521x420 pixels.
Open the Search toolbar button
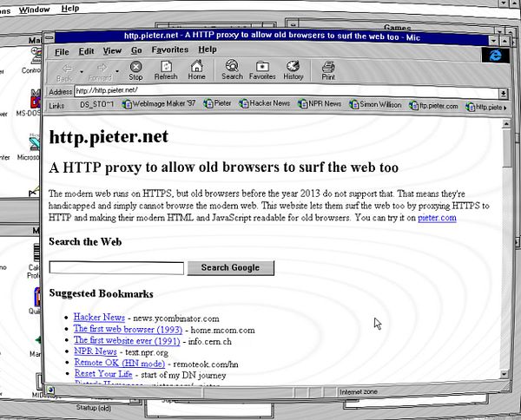pos(232,69)
